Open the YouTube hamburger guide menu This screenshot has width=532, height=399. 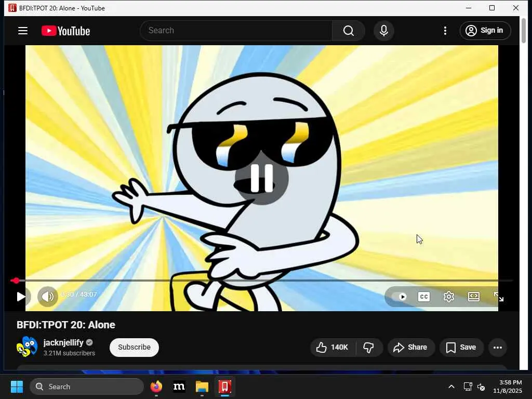(23, 31)
